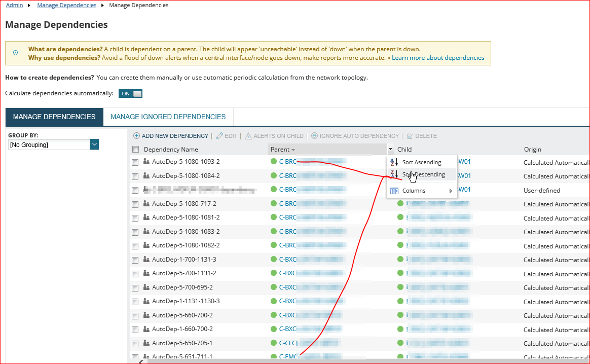The width and height of the screenshot is (590, 364).
Task: Click green child status dot of AutoDep-5-1080-1082-2
Action: 400,245
